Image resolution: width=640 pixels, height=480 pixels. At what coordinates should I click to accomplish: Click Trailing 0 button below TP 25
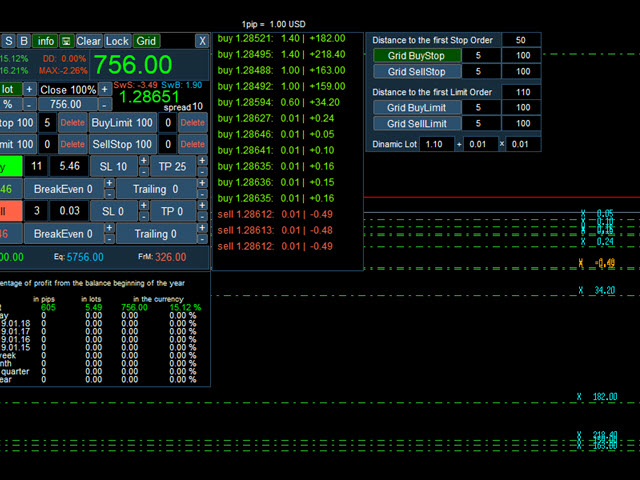pyautogui.click(x=156, y=189)
